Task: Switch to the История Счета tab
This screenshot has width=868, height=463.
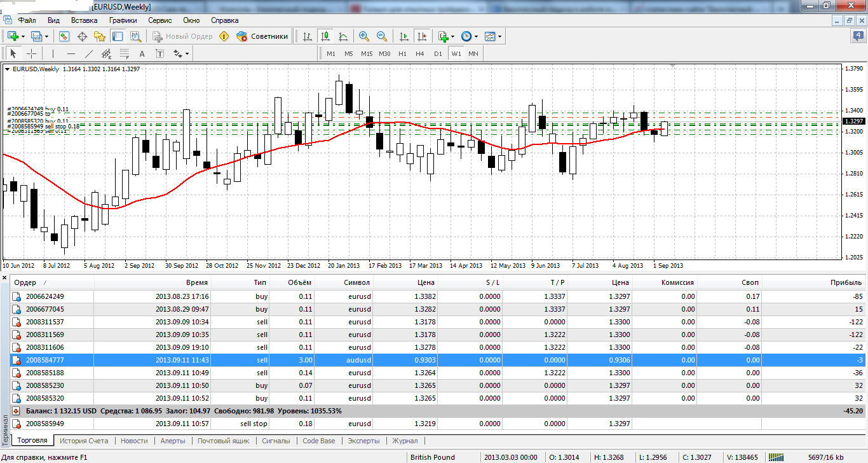Action: [x=84, y=441]
